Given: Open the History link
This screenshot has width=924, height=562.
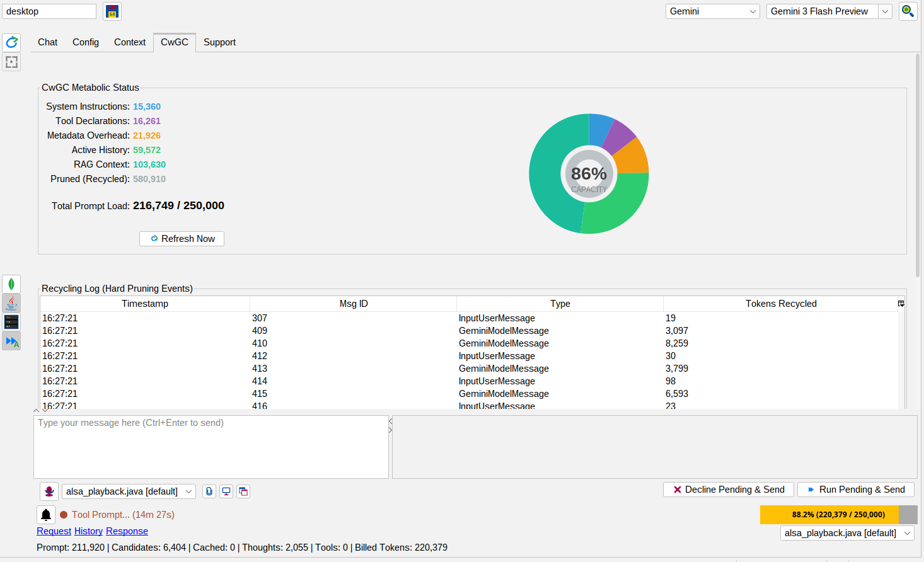Looking at the screenshot, I should pyautogui.click(x=88, y=531).
